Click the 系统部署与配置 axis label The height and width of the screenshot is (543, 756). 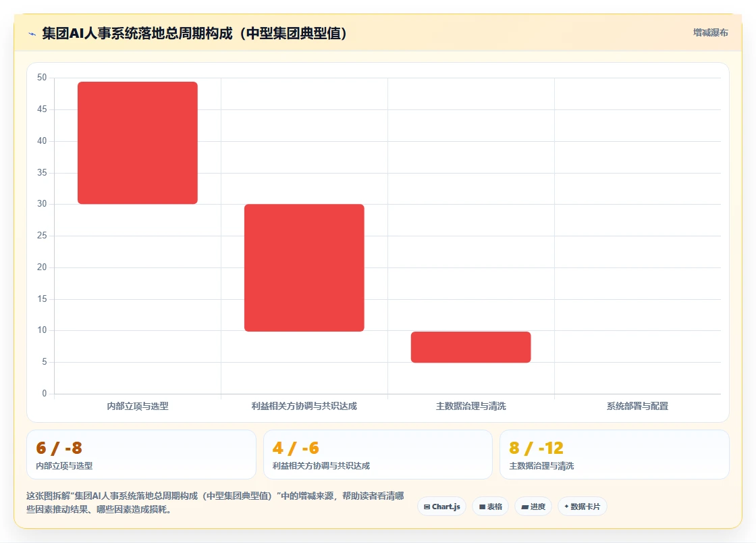point(637,406)
